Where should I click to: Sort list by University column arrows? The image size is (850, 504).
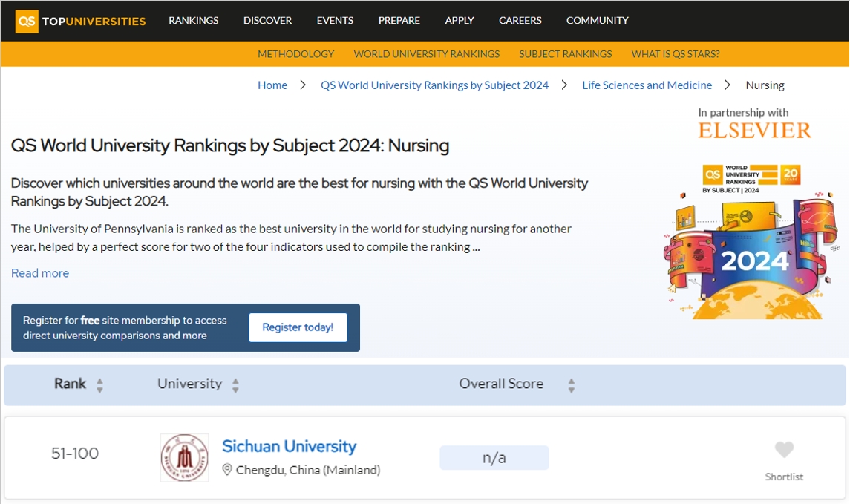tap(235, 385)
